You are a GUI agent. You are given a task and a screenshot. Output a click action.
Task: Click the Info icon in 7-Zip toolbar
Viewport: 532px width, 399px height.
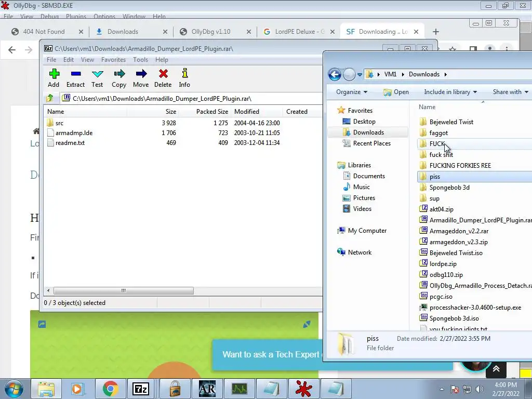(184, 78)
